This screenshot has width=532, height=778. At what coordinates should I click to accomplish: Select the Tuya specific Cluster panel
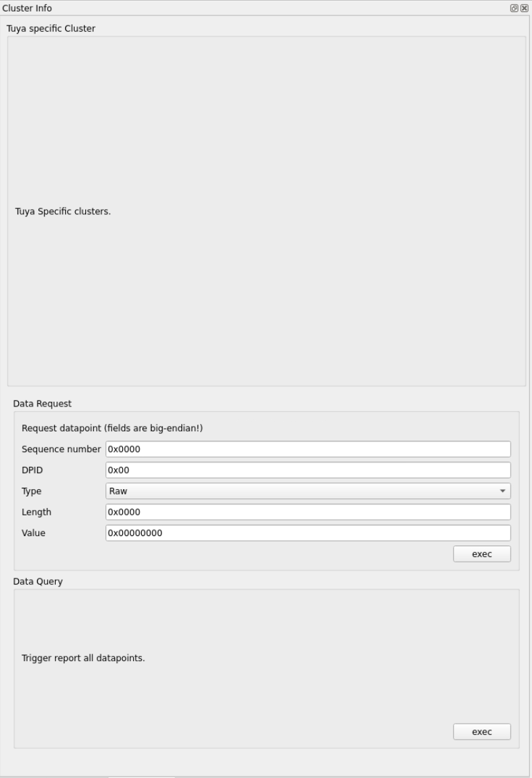click(266, 202)
